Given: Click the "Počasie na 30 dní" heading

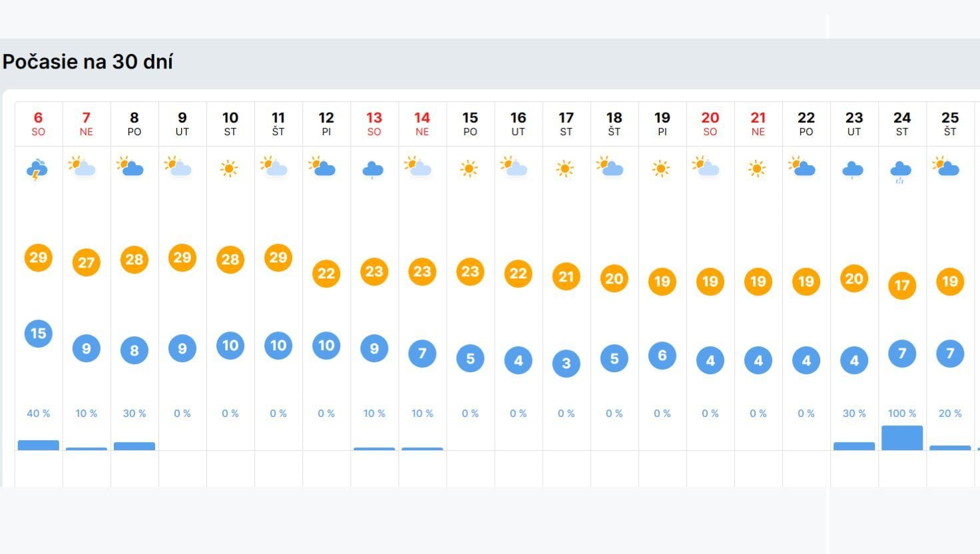Looking at the screenshot, I should pyautogui.click(x=88, y=62).
